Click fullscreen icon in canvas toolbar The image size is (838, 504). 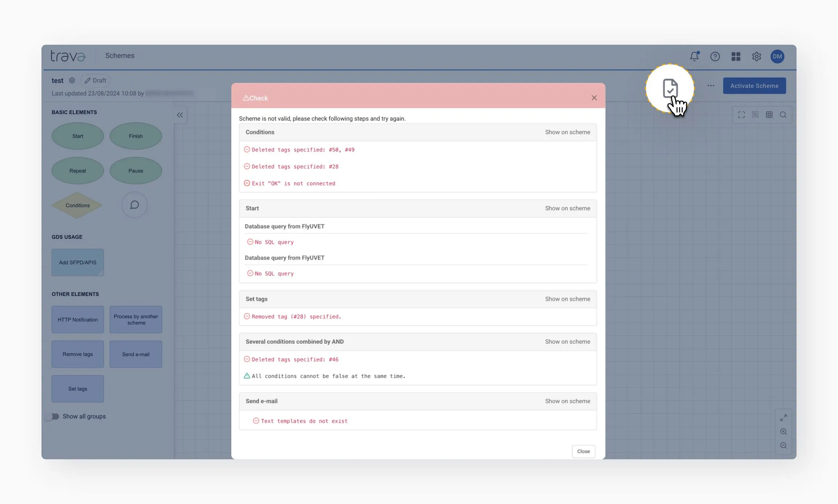click(742, 115)
